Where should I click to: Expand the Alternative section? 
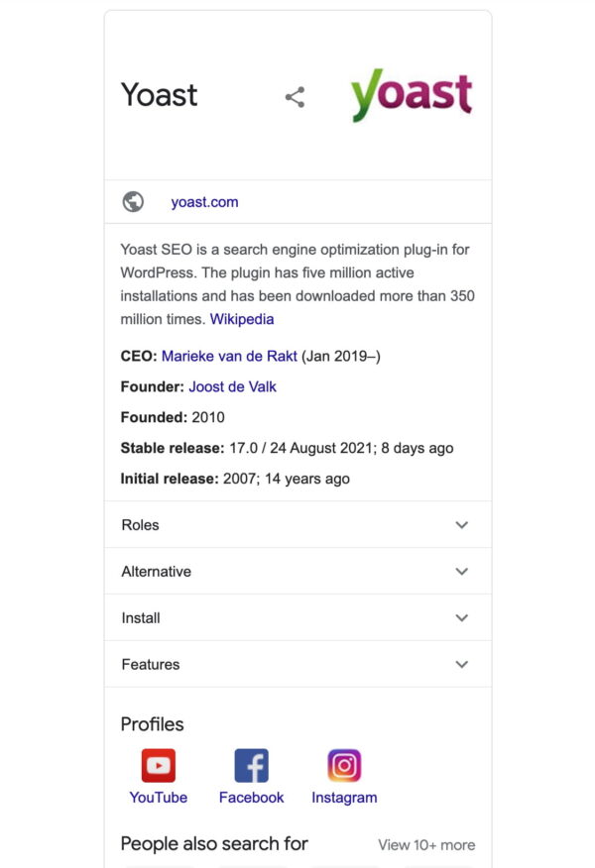tap(297, 571)
